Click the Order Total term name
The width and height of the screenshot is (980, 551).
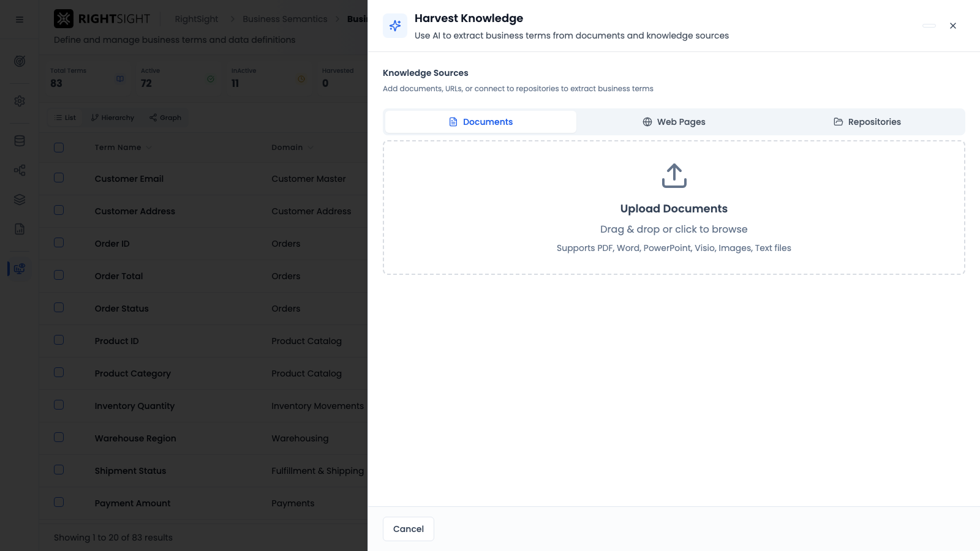(x=119, y=276)
